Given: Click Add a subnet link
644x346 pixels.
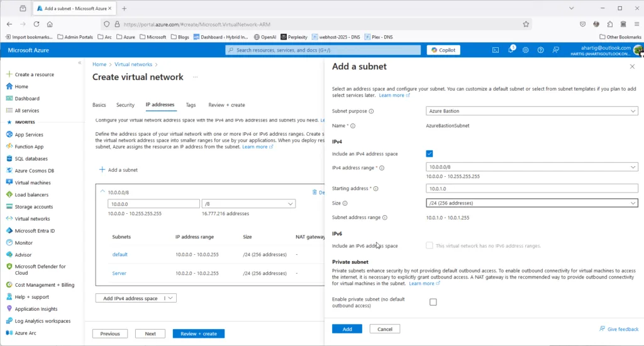Looking at the screenshot, I should 118,170.
